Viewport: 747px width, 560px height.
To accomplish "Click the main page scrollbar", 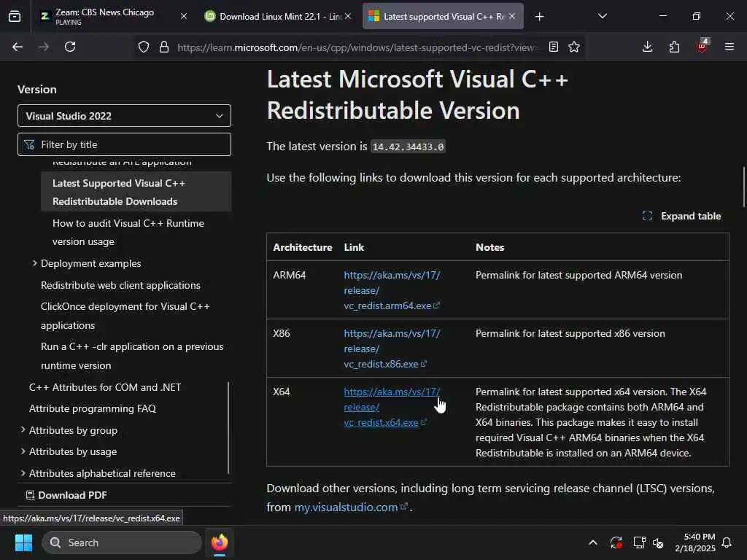I will (743, 187).
